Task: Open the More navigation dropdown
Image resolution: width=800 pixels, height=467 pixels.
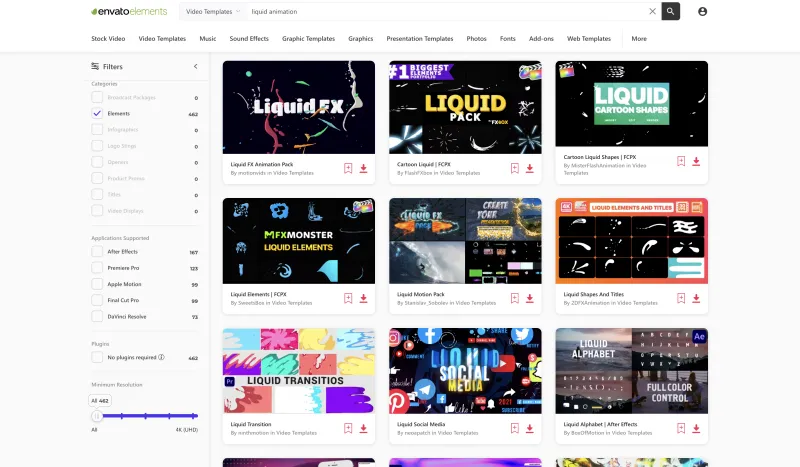Action: (x=639, y=39)
